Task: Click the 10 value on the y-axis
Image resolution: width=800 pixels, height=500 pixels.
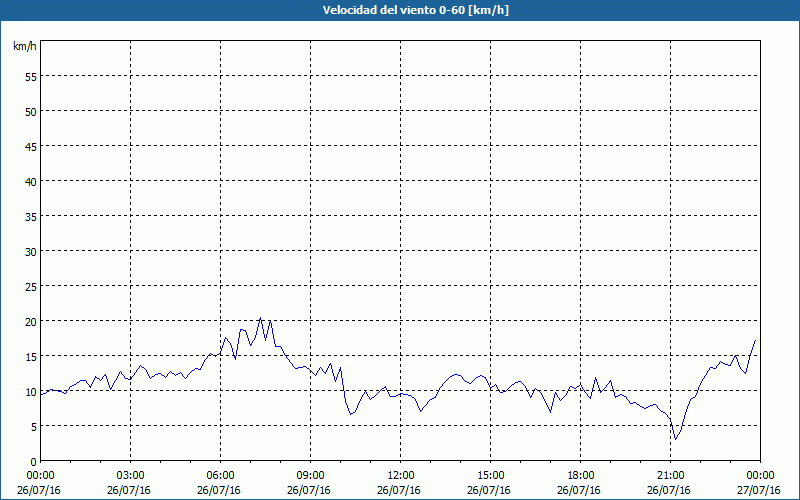Action: click(x=31, y=392)
